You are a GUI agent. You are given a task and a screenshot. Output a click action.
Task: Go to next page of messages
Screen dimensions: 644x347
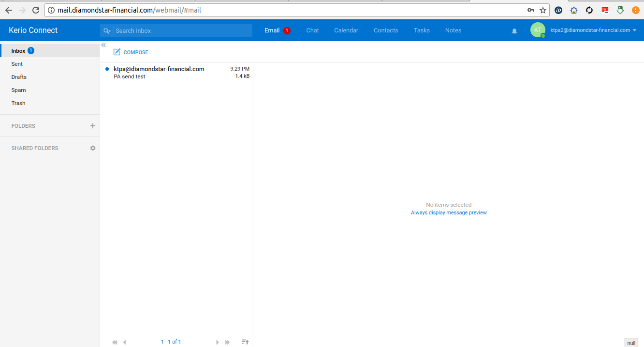point(218,342)
